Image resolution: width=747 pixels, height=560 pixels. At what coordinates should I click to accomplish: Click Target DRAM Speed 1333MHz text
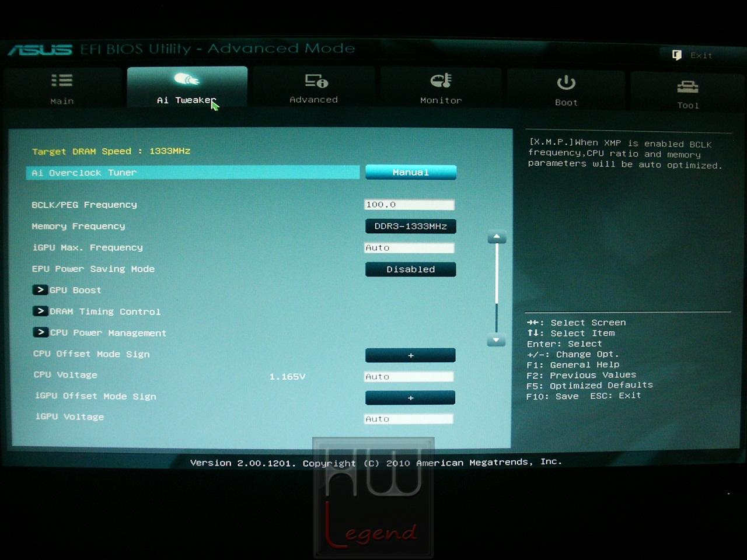coord(111,151)
